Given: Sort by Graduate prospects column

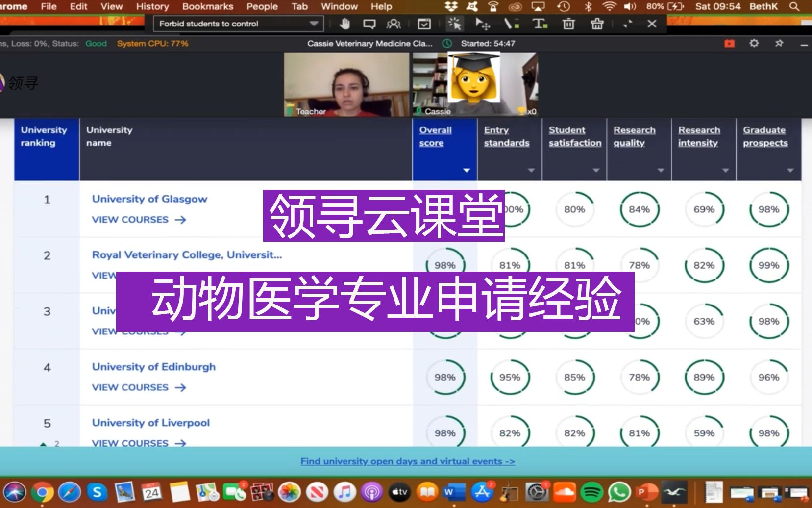Looking at the screenshot, I should (765, 136).
